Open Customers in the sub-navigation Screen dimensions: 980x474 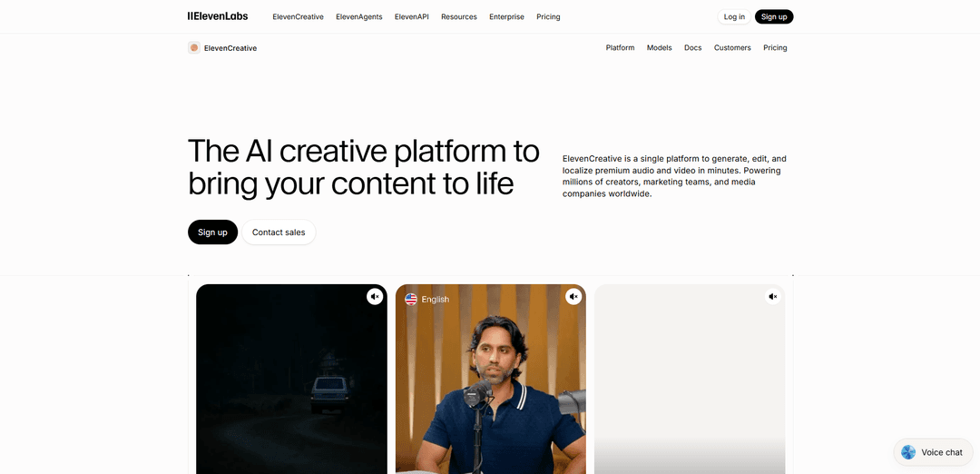click(732, 47)
